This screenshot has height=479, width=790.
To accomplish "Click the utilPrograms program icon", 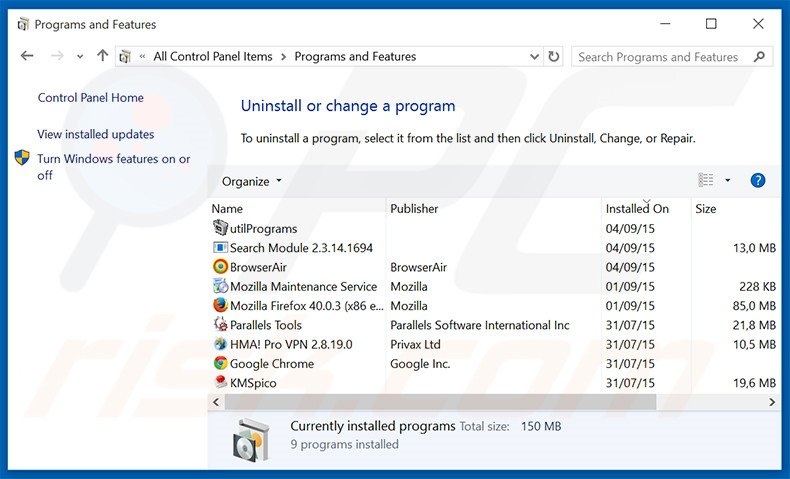I will [x=220, y=228].
